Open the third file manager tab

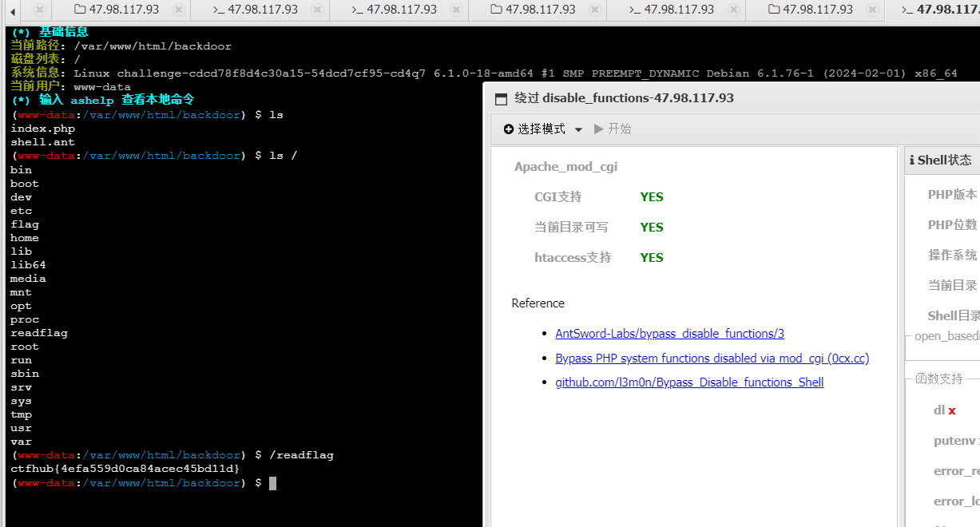click(810, 10)
